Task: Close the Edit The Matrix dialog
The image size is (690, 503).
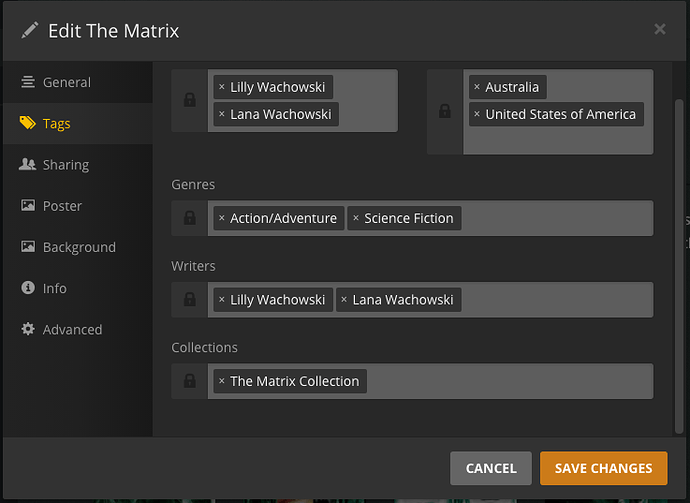Action: (660, 29)
